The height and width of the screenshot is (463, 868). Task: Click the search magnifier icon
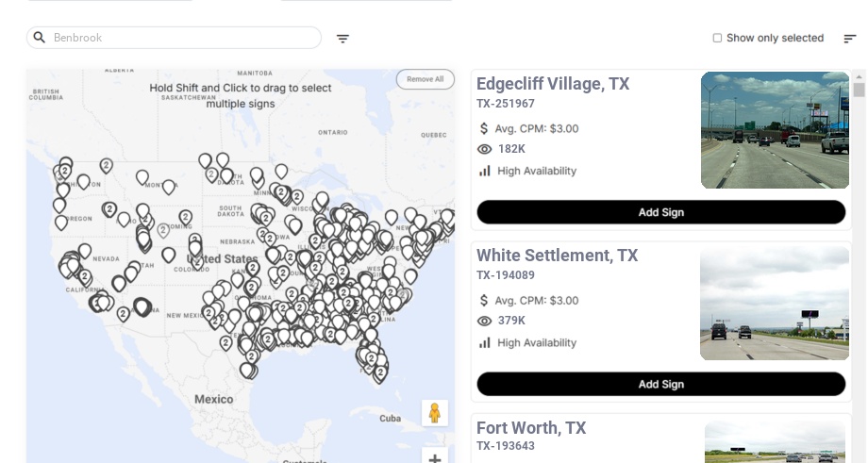pos(40,38)
